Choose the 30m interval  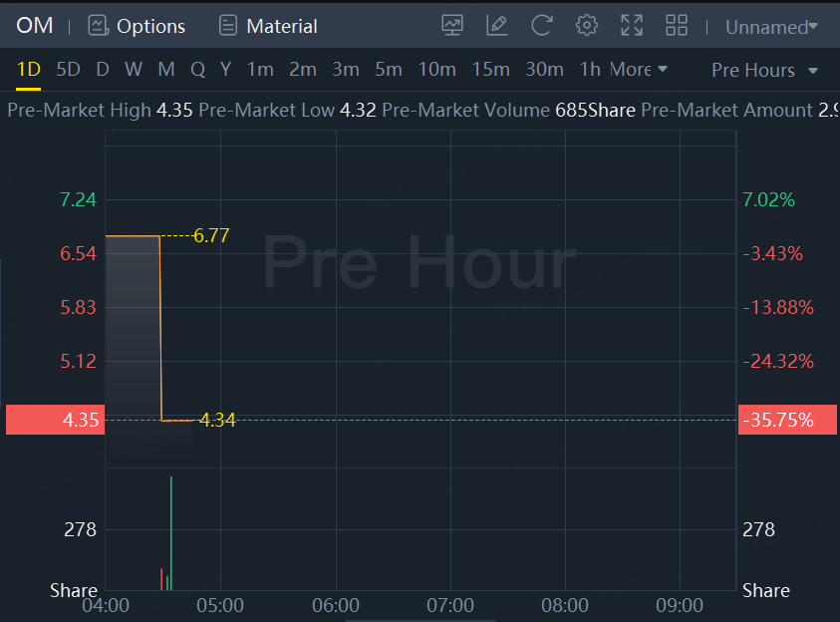(x=544, y=70)
